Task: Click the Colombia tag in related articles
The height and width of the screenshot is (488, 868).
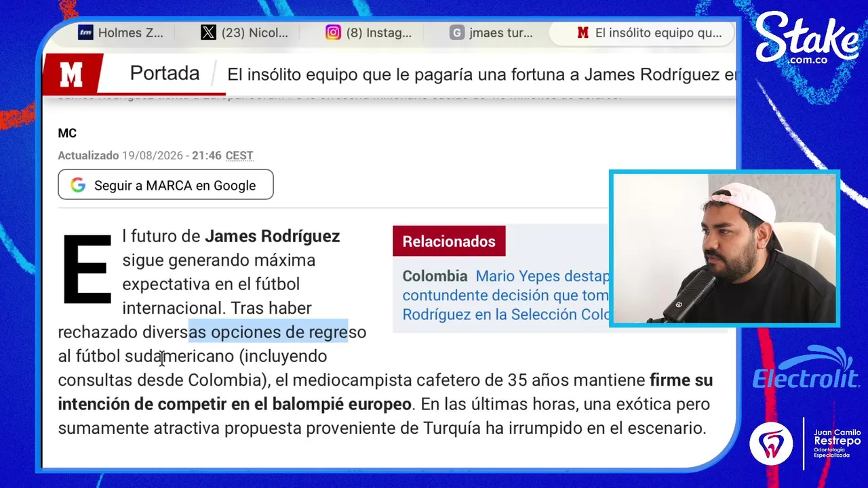Action: click(x=435, y=276)
